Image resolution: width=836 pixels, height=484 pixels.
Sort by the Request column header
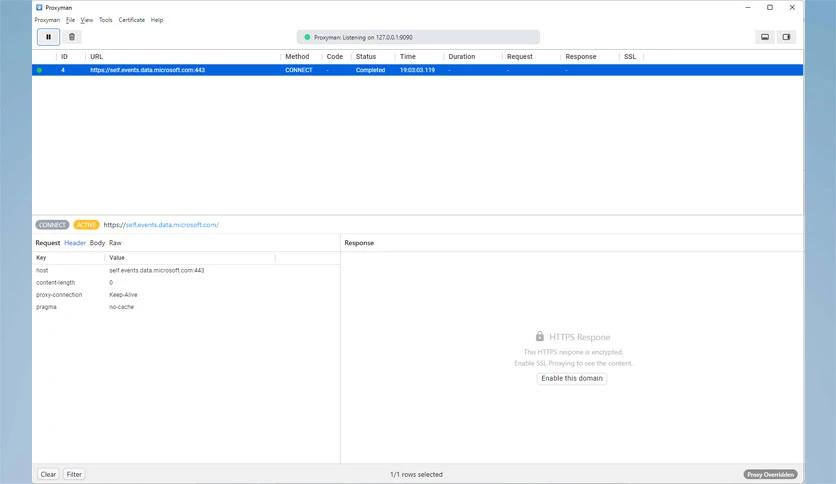(520, 57)
